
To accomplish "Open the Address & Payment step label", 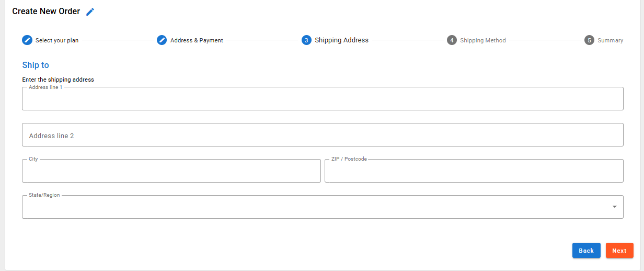I will [x=197, y=40].
